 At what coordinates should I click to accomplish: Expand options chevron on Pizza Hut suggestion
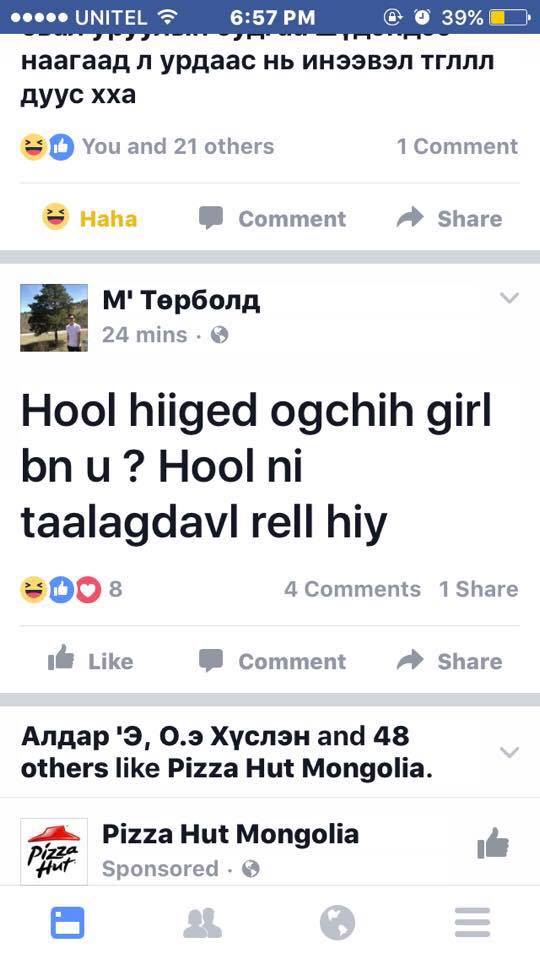coord(509,752)
